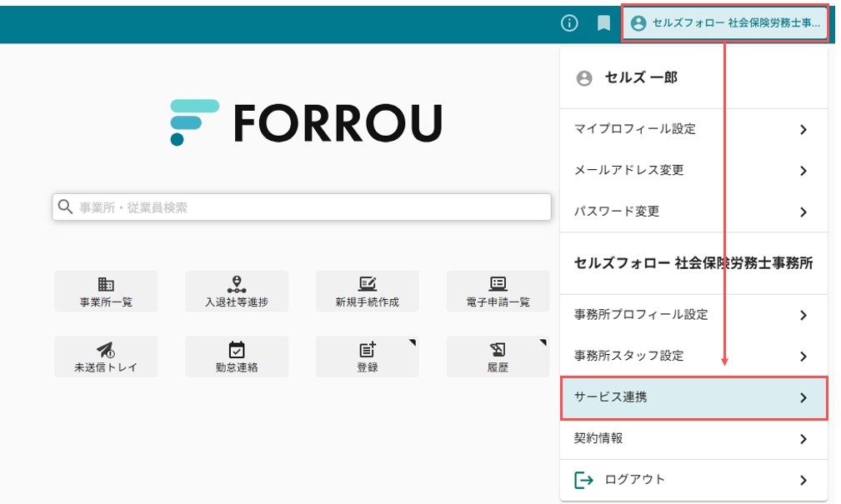
Task: Click chevron next to 契約情報
Action: pos(803,439)
